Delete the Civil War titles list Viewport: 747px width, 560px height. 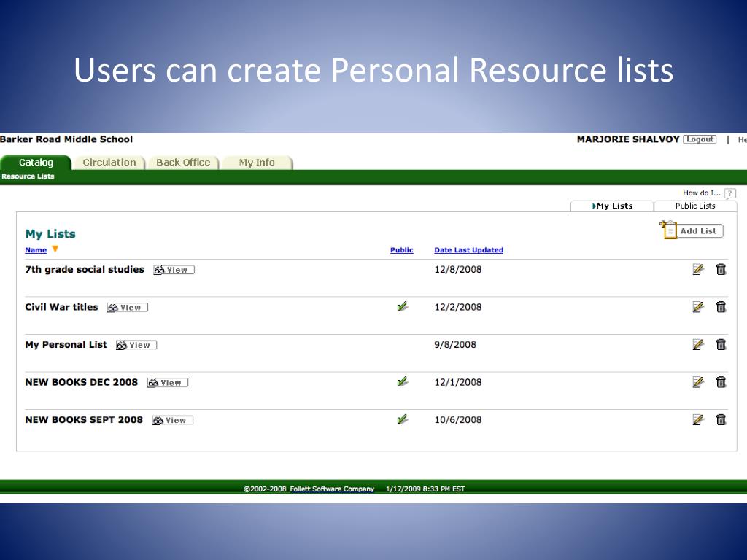[x=721, y=307]
